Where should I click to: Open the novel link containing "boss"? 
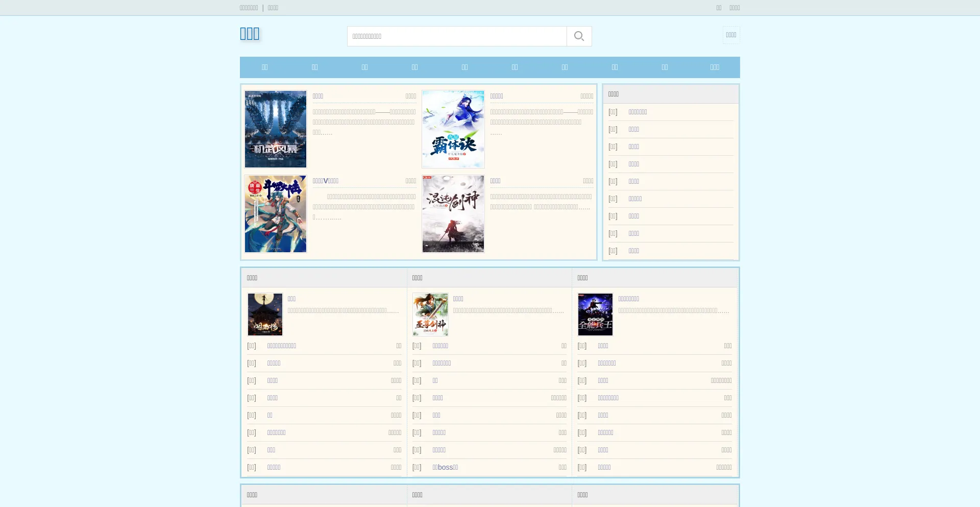pos(445,467)
